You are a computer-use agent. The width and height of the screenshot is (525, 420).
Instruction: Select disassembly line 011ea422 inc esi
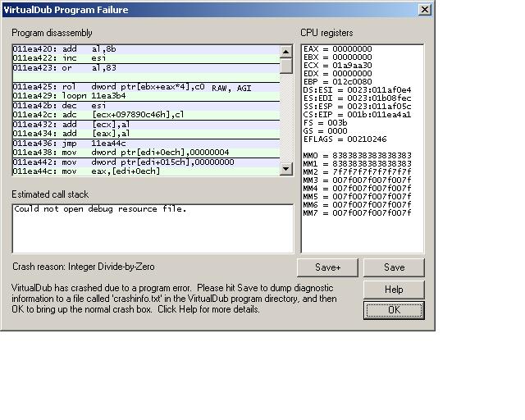pos(146,58)
